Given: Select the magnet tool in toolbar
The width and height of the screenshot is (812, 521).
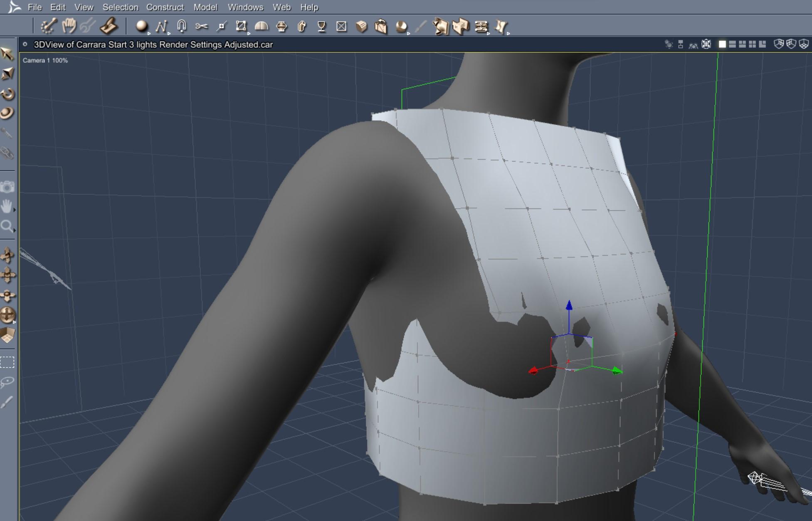Looking at the screenshot, I should coord(181,26).
